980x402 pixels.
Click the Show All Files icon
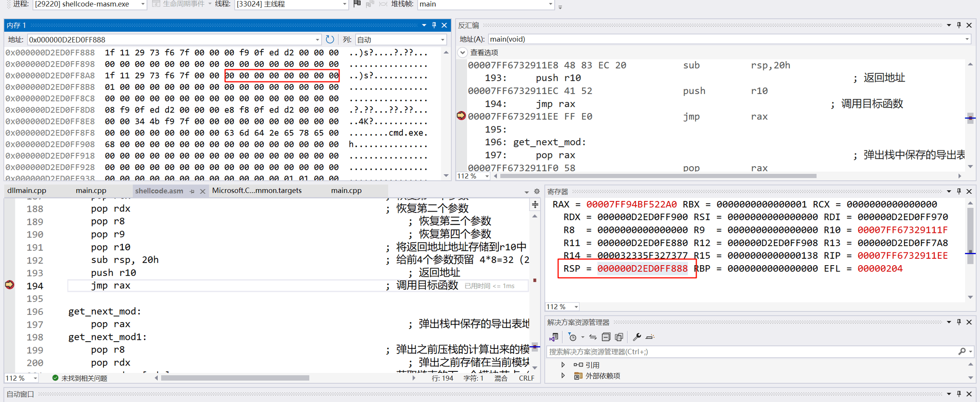click(x=619, y=337)
